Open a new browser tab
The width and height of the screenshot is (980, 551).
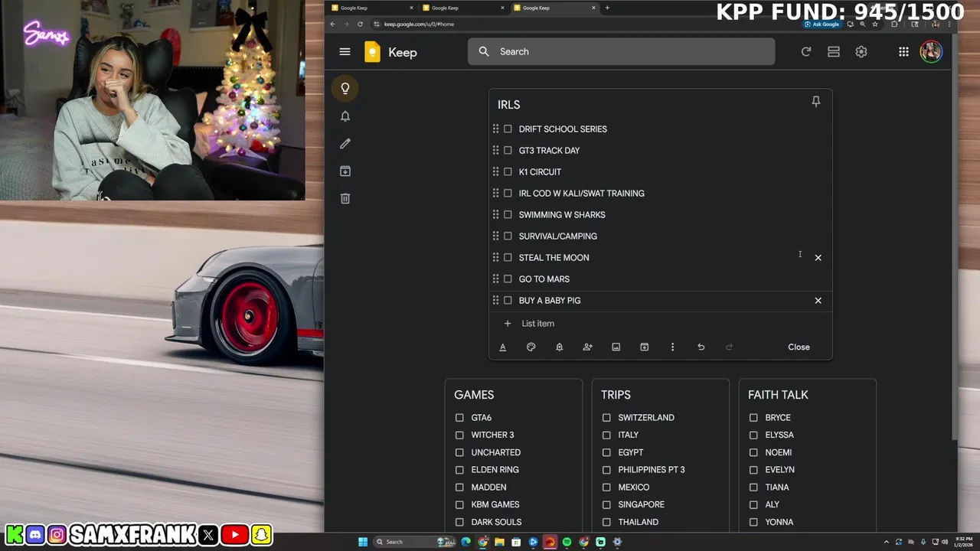click(607, 8)
